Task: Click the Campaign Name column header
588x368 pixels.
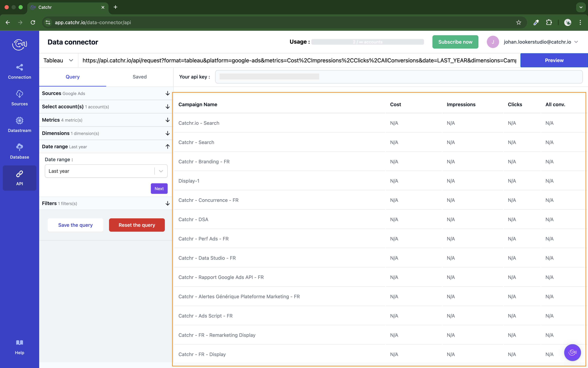Action: 198,104
